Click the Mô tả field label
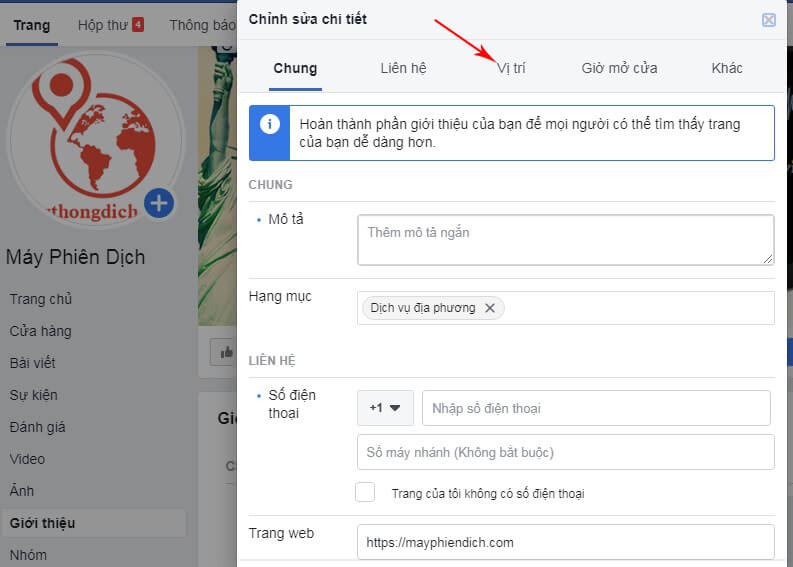This screenshot has height=567, width=793. [286, 219]
